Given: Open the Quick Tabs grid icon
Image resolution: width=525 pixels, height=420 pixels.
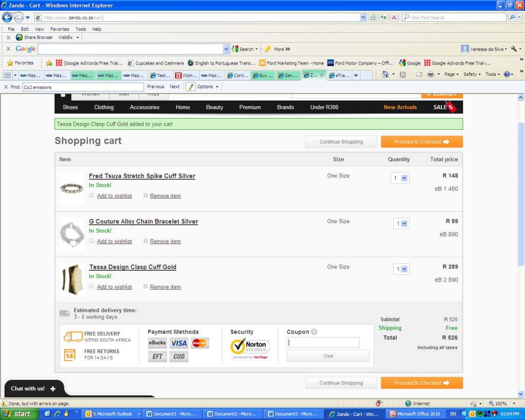Looking at the screenshot, I should coord(7,75).
